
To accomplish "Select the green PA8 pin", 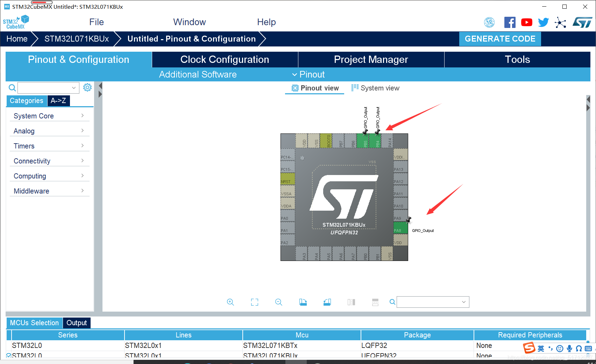I will 400,228.
